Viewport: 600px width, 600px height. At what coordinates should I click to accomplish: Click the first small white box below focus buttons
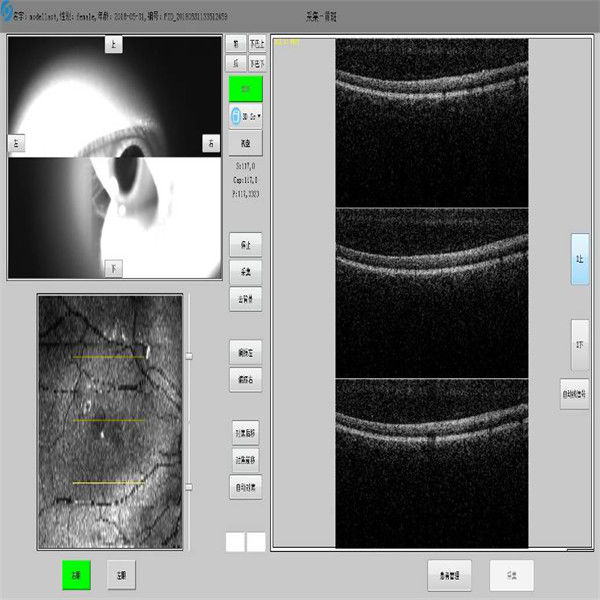click(235, 541)
